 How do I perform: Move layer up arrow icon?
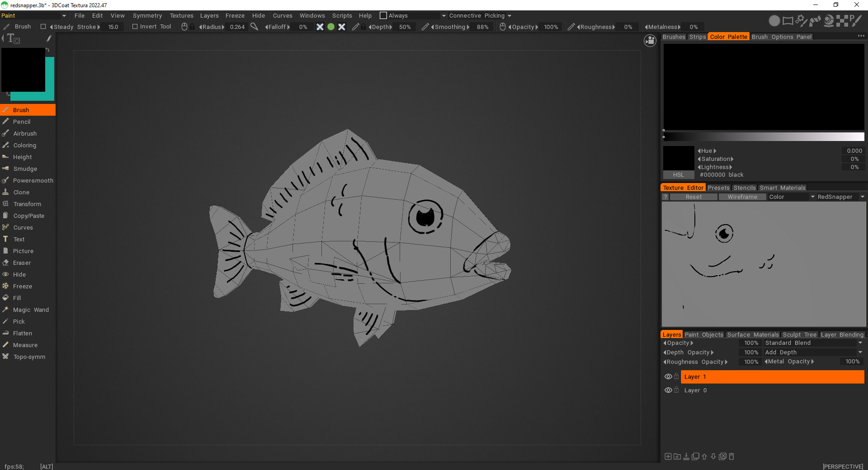pyautogui.click(x=704, y=456)
